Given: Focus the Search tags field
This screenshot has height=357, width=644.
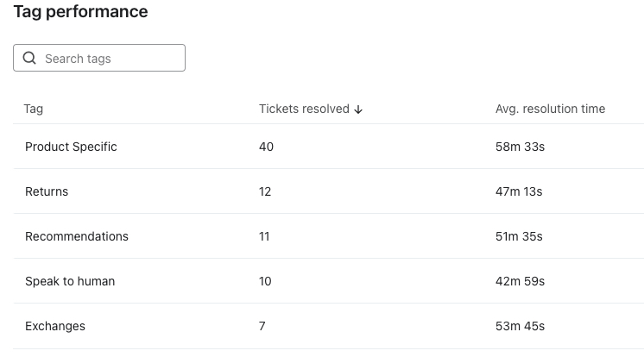Looking at the screenshot, I should (108, 59).
